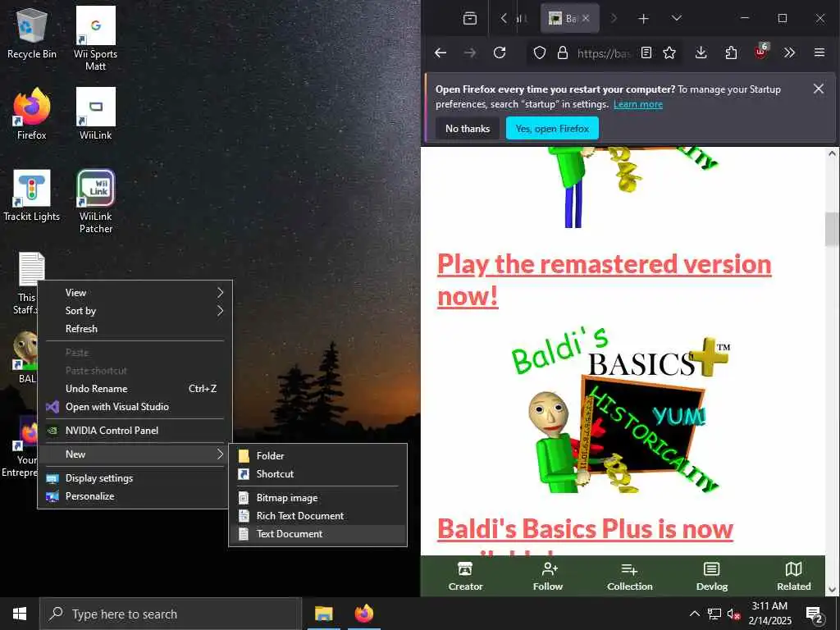This screenshot has width=840, height=630.
Task: Open Baldi's Basics Plus is now link
Action: [585, 529]
